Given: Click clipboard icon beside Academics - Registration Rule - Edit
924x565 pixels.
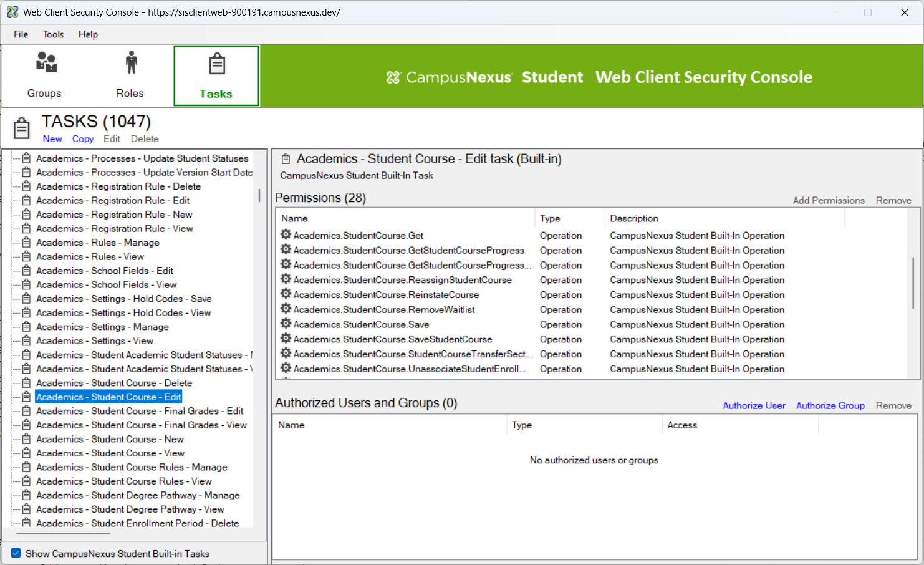Looking at the screenshot, I should coord(26,200).
